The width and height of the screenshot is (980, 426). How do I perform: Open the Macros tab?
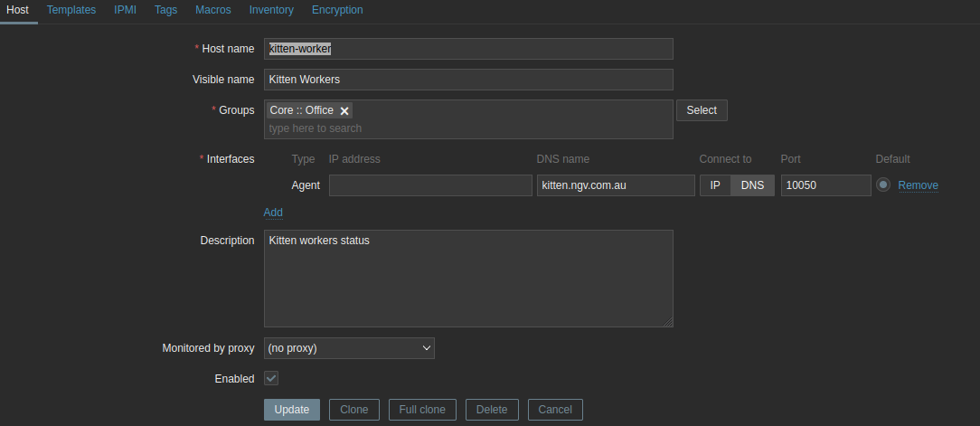coord(213,10)
